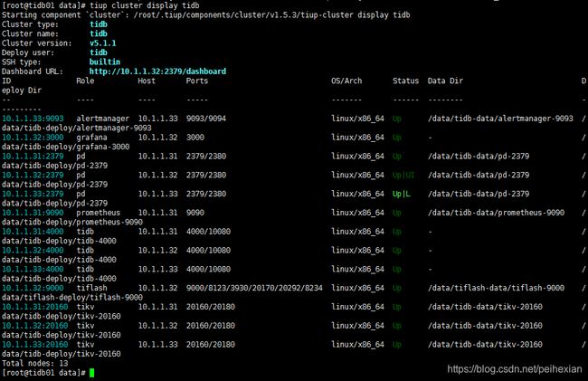This screenshot has height=381, width=588.
Task: Click the Ports column header
Action: [x=197, y=81]
